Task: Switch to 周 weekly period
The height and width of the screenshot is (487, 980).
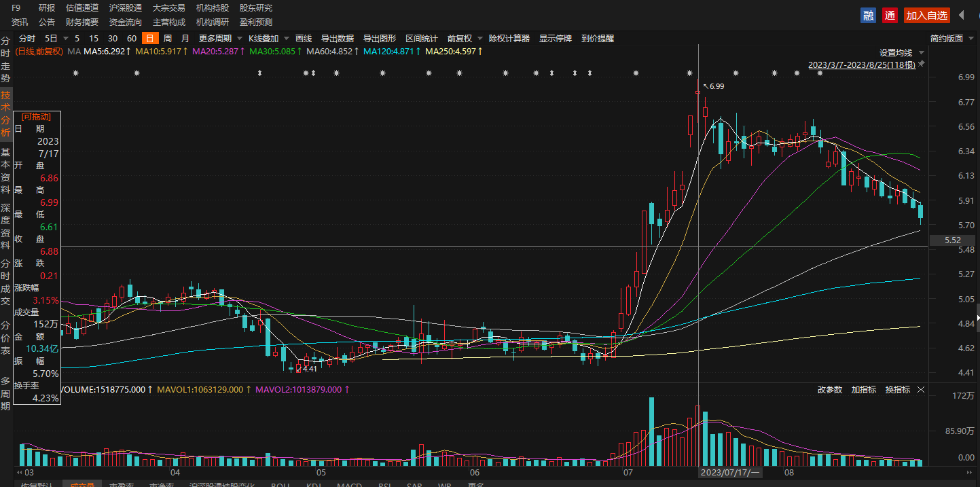Action: click(167, 39)
